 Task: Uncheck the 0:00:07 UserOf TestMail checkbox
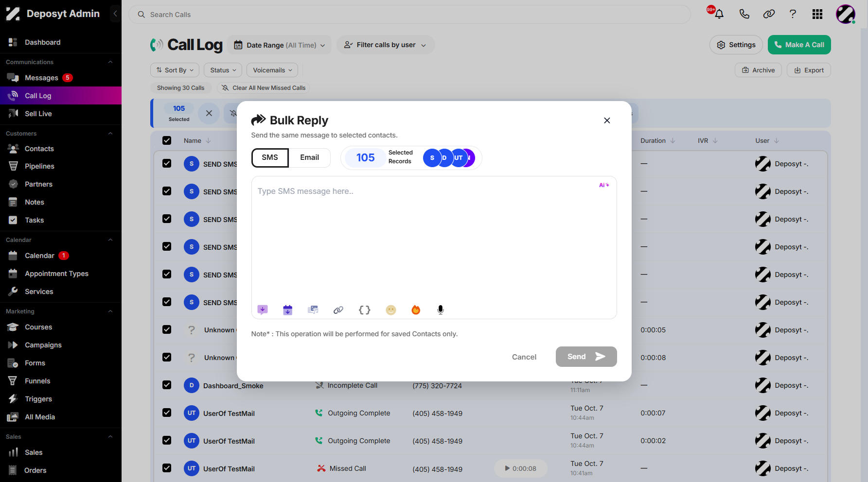pyautogui.click(x=167, y=413)
